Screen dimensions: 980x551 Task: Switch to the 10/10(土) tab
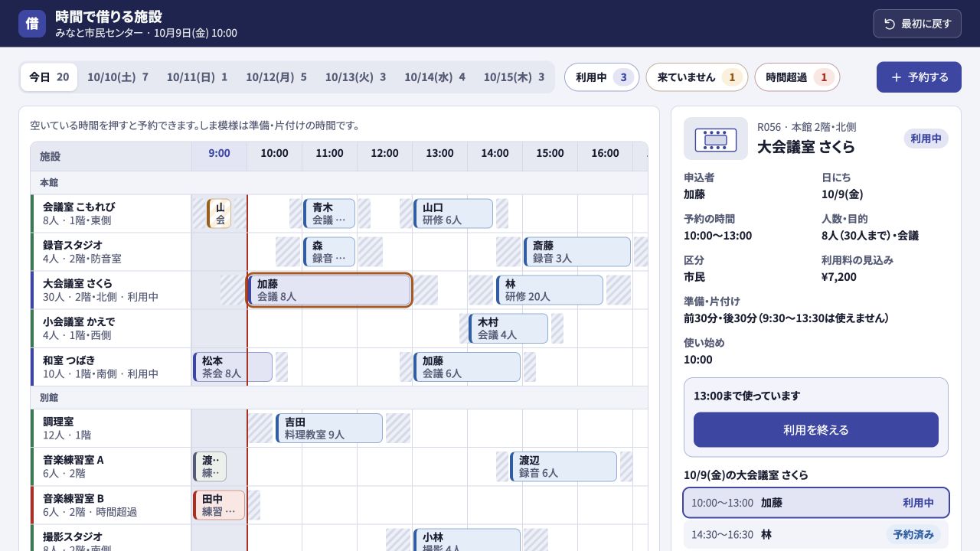[118, 77]
